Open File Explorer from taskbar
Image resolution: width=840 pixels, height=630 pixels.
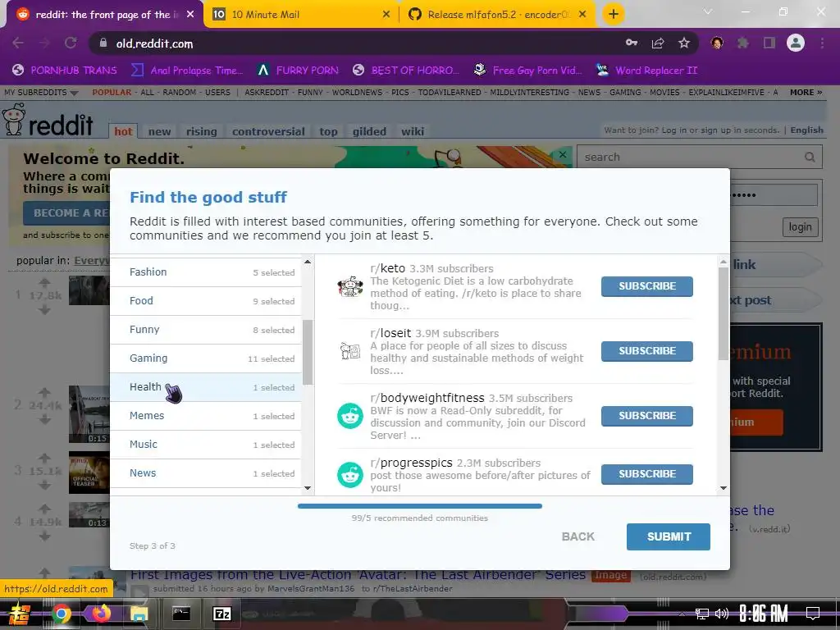(x=139, y=614)
